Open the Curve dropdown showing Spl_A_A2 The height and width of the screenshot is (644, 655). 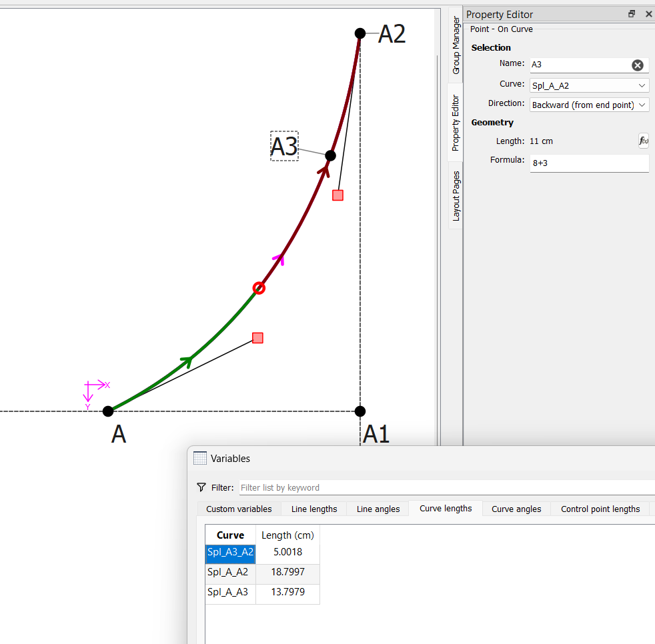(589, 85)
